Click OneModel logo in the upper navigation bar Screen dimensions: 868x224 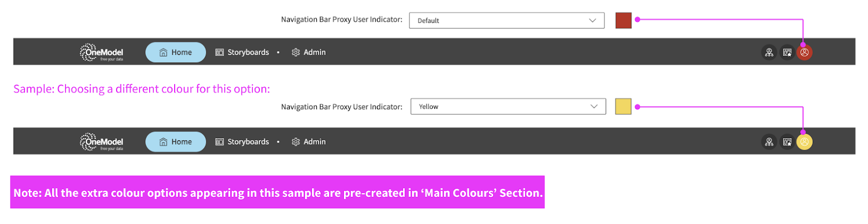point(101,53)
